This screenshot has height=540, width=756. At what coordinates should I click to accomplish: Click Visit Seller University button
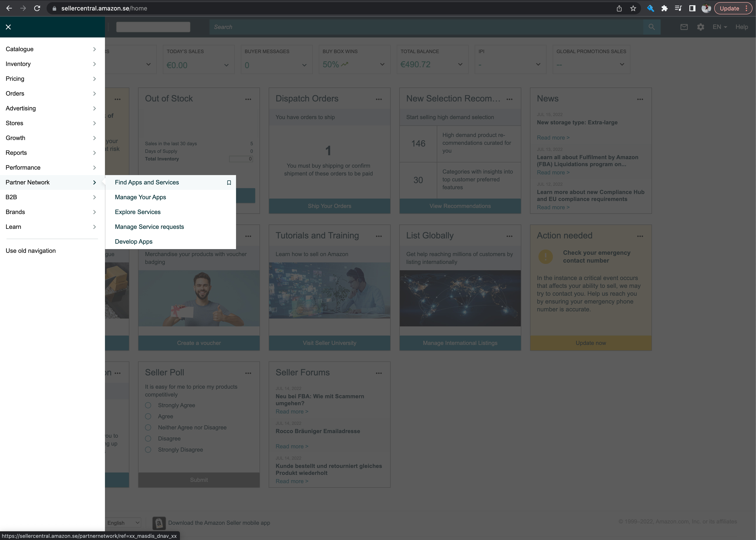tap(329, 343)
